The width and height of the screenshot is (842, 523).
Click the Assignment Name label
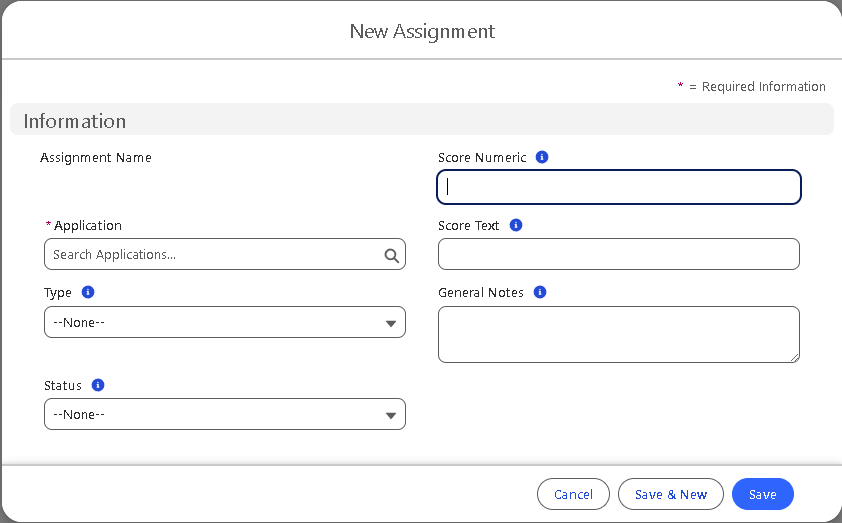coord(96,157)
